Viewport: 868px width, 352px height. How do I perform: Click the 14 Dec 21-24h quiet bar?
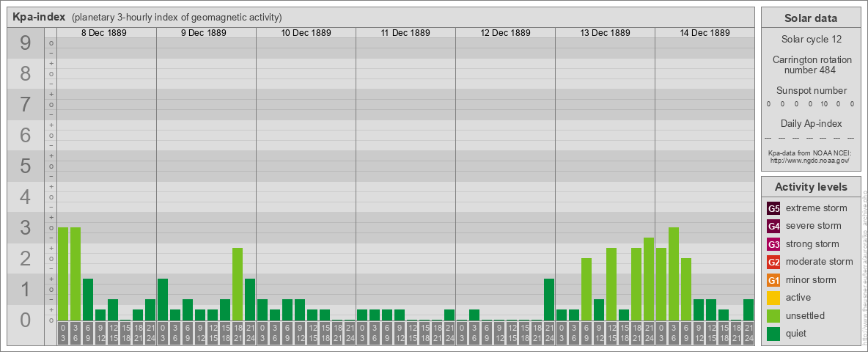(749, 310)
